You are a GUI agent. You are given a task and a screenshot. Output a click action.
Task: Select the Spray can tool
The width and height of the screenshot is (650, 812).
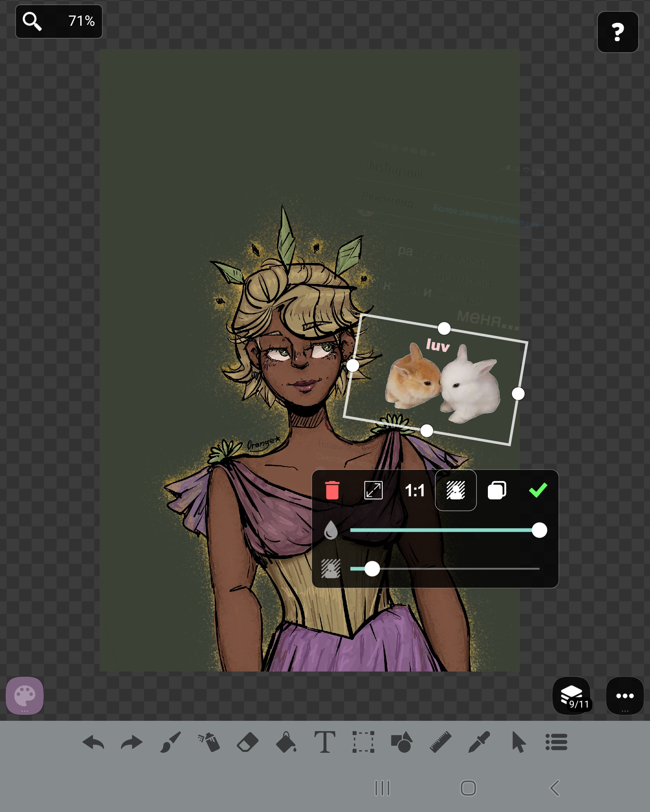[209, 742]
